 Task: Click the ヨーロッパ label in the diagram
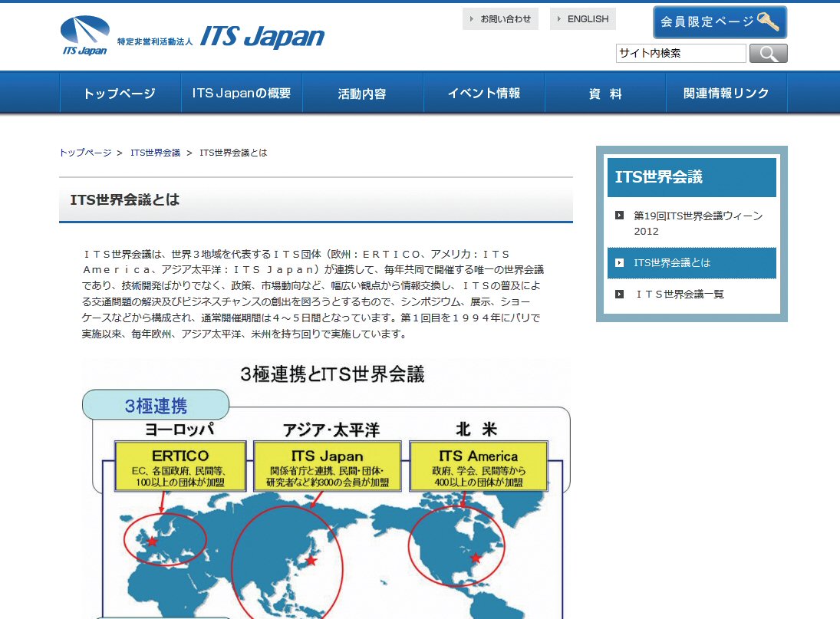click(180, 429)
